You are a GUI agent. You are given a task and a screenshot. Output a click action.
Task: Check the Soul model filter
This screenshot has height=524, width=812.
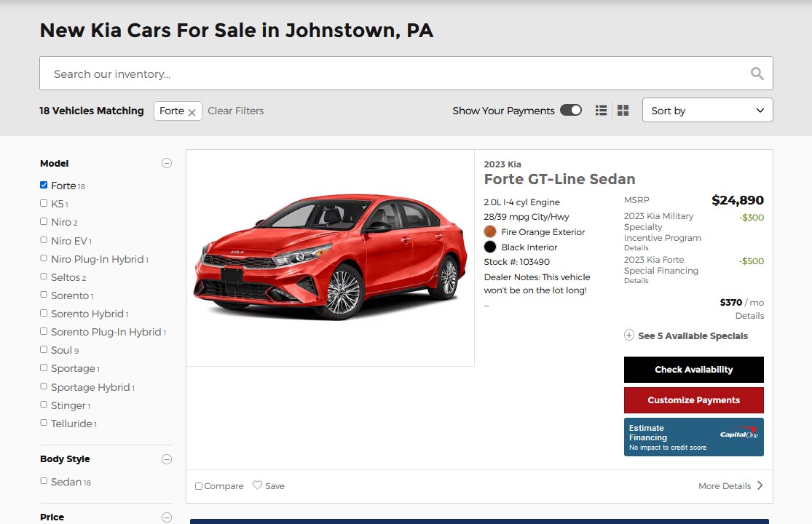[44, 350]
